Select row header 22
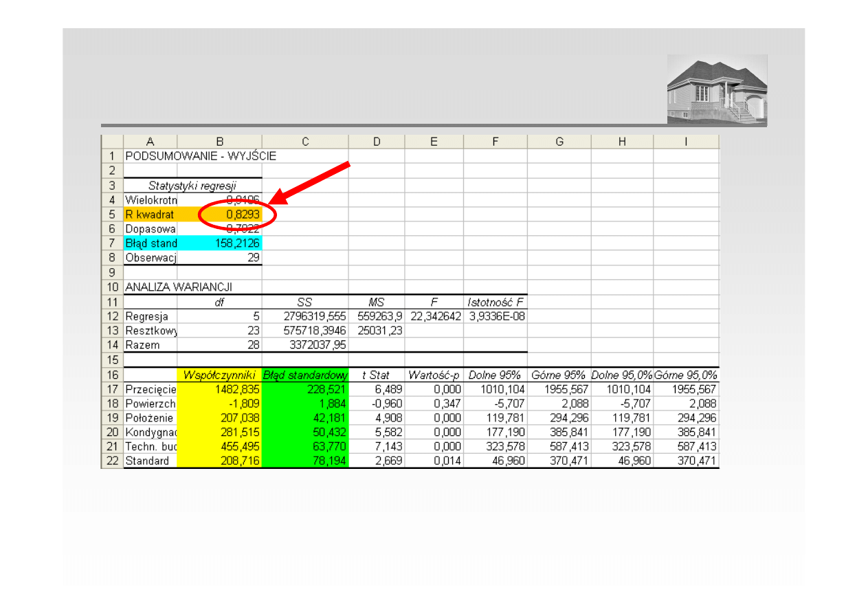 coord(112,461)
